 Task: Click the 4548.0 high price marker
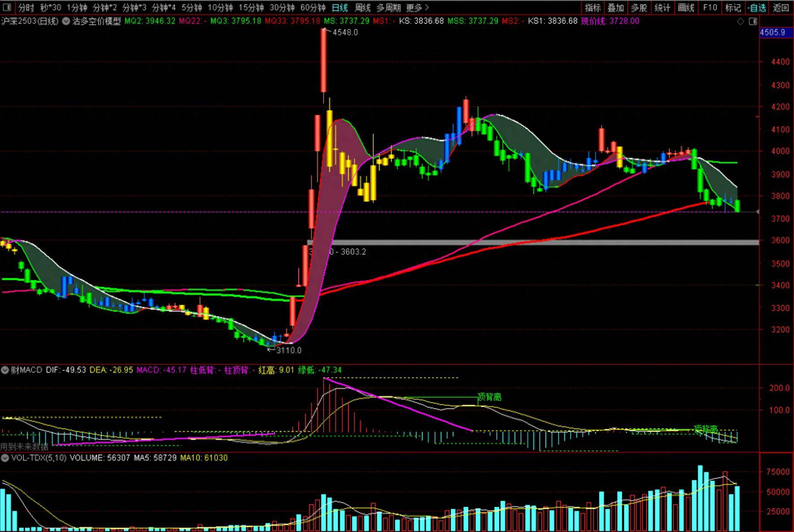(x=345, y=33)
